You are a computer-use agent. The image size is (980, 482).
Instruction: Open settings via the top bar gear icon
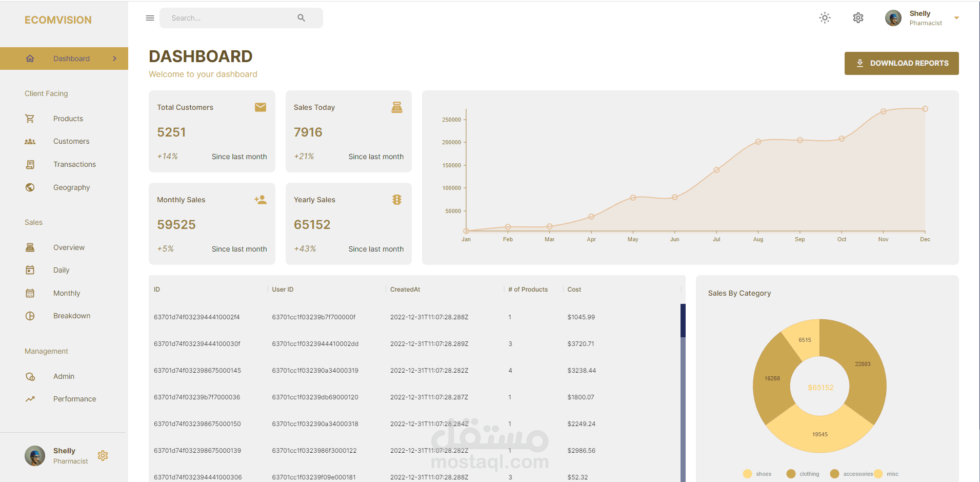(858, 18)
